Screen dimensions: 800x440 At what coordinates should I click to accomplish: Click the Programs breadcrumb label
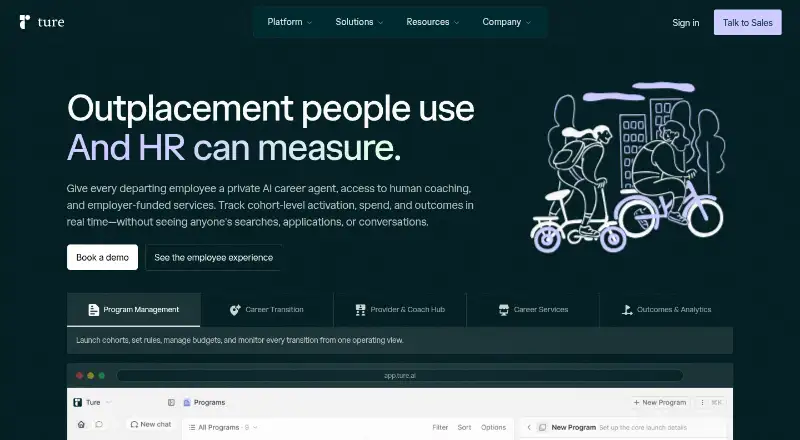210,402
